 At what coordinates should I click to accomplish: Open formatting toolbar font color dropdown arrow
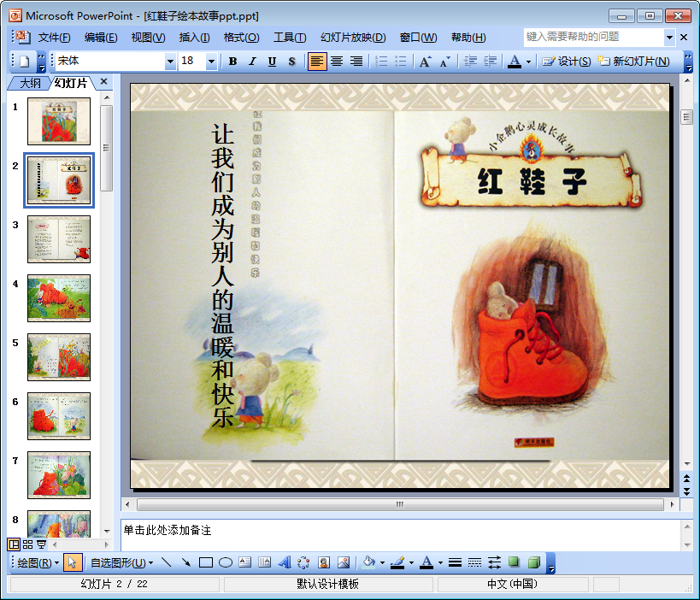click(x=528, y=62)
